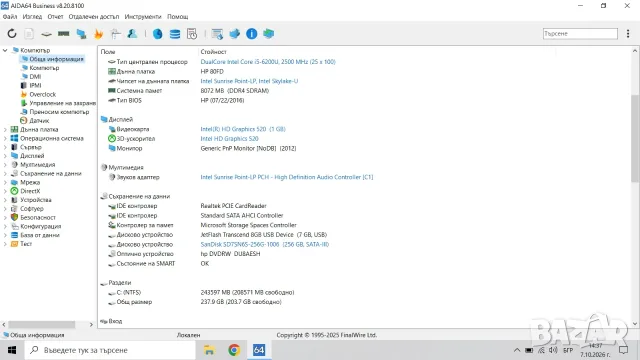Open File Explorer from the taskbar
This screenshot has width=640, height=360.
pyautogui.click(x=209, y=350)
